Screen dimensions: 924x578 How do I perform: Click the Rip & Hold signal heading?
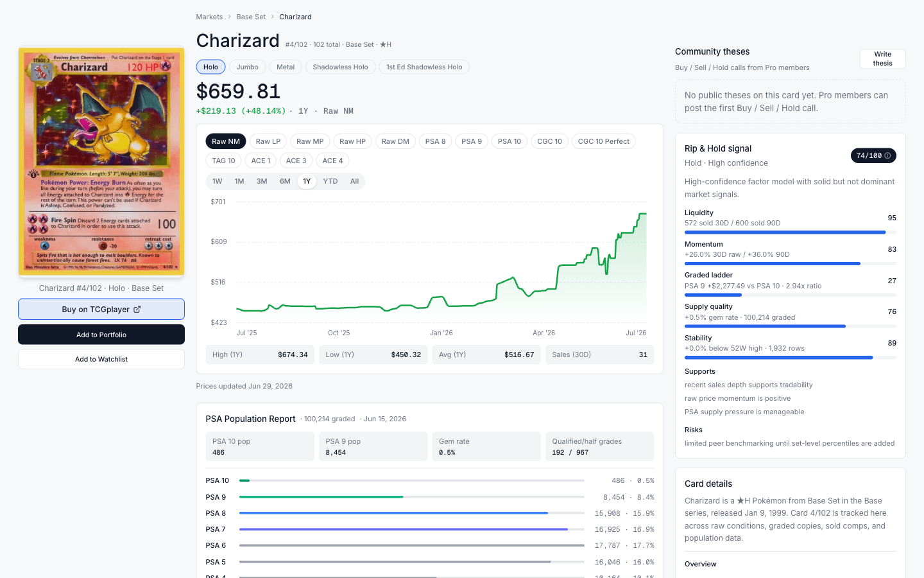pos(718,148)
